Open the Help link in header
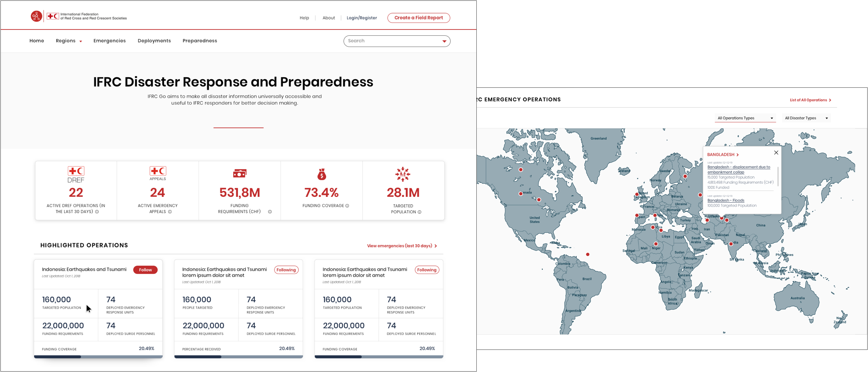The image size is (868, 372). [304, 18]
